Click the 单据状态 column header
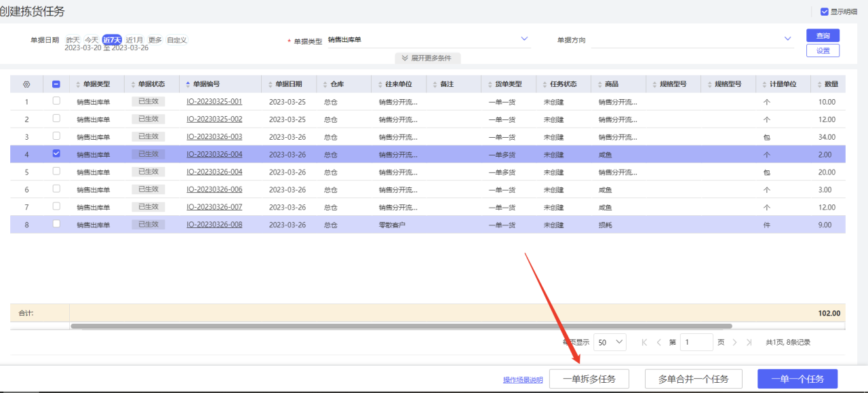Image resolution: width=868 pixels, height=393 pixels. [x=151, y=84]
